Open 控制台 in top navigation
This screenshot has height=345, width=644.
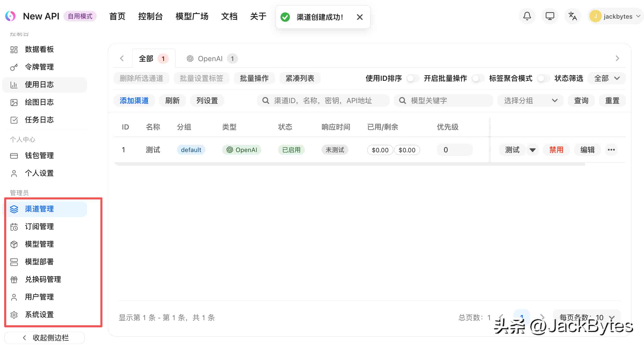pos(150,16)
